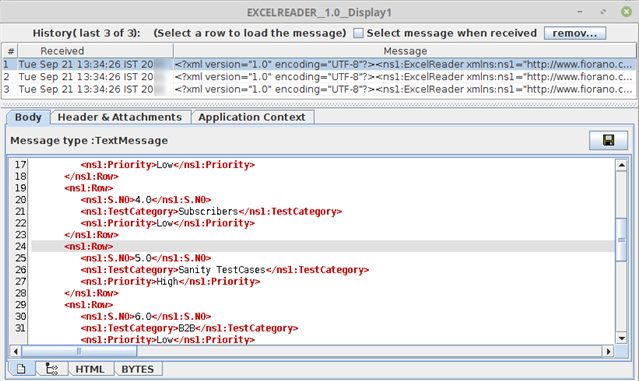Select history message row 3

click(319, 89)
